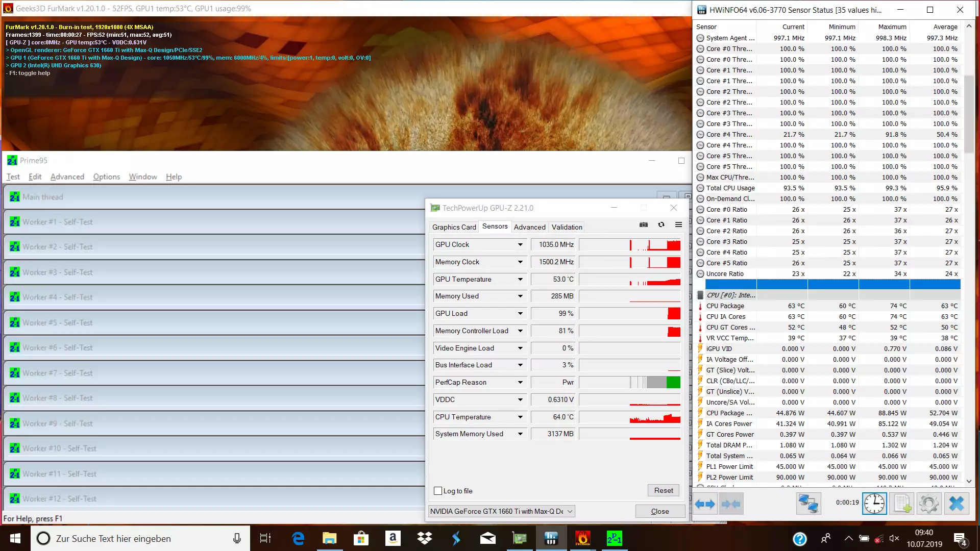
Task: Open Dropbox from the Windows taskbar
Action: (x=424, y=538)
